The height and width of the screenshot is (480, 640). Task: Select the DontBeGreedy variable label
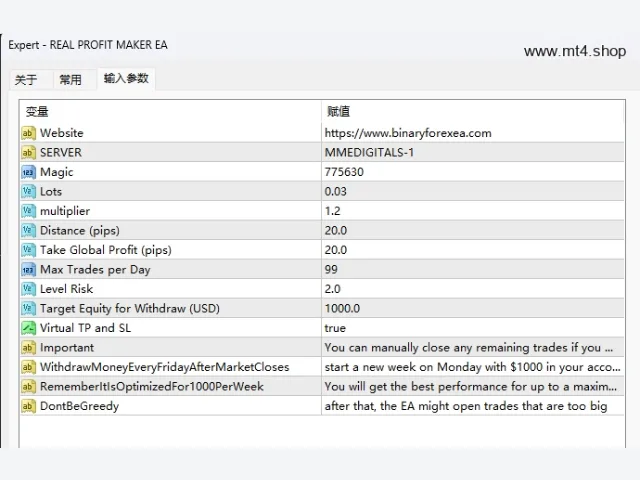(x=80, y=406)
